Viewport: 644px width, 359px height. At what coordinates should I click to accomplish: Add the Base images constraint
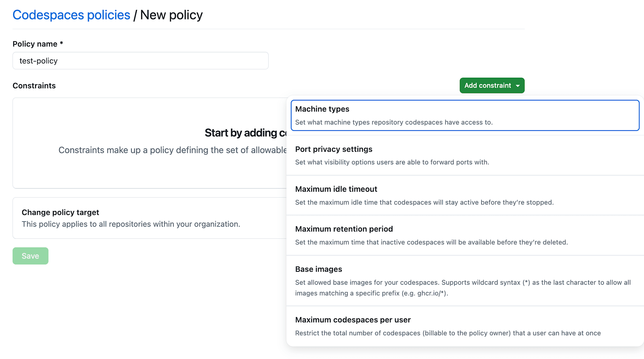tap(465, 281)
